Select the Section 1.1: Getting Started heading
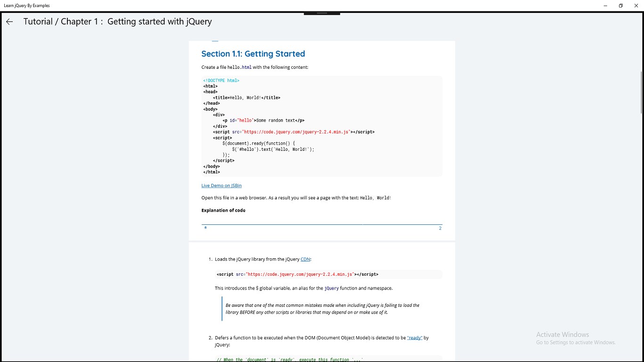The image size is (644, 362). (253, 54)
